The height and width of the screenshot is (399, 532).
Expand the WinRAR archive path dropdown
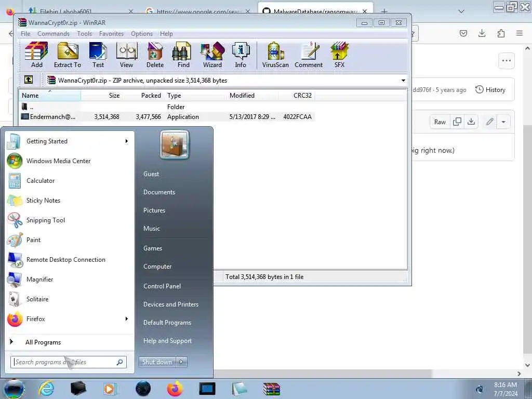[403, 81]
